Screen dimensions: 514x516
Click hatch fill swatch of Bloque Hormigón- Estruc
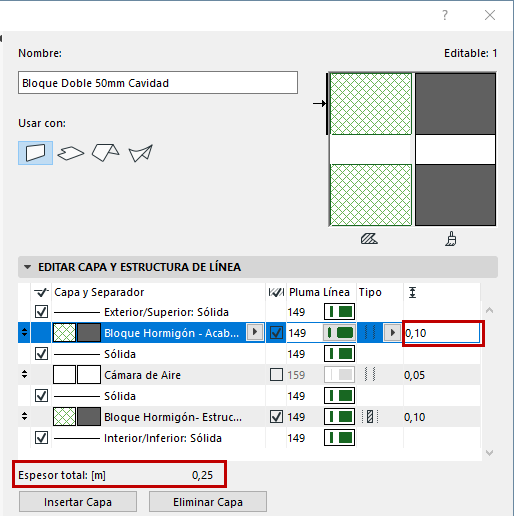(x=64, y=417)
